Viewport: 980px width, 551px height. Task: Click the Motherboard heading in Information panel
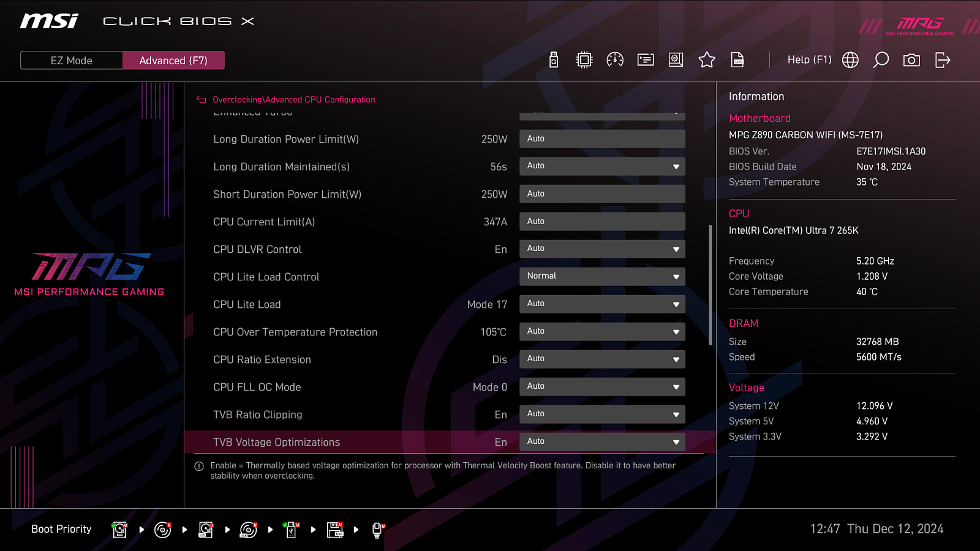759,119
